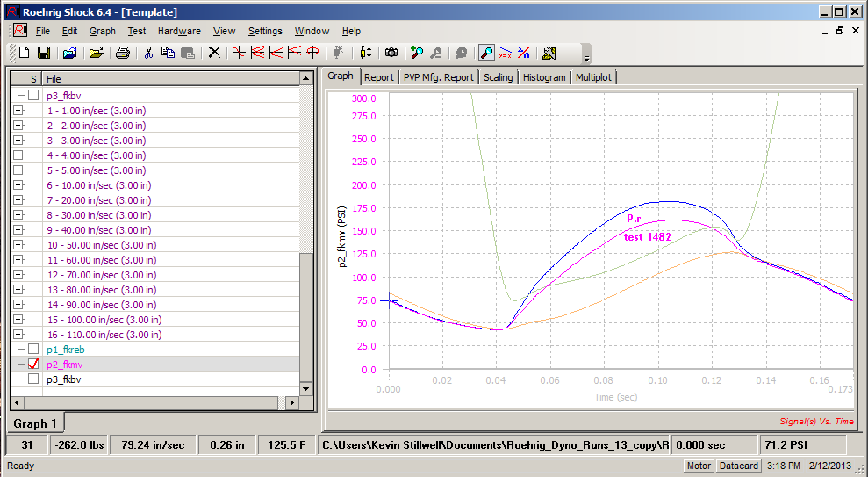Click the Print icon in toolbar

click(123, 53)
